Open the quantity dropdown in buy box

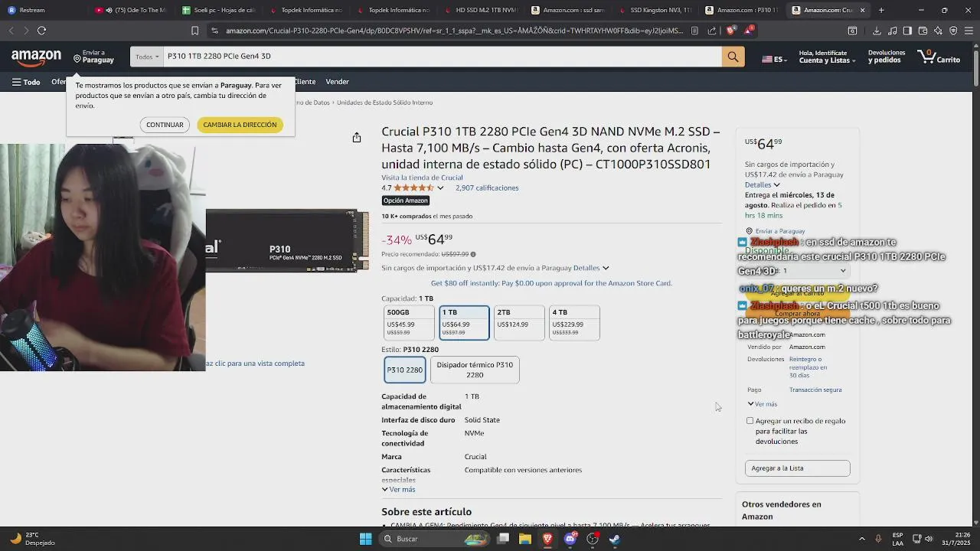pos(797,271)
